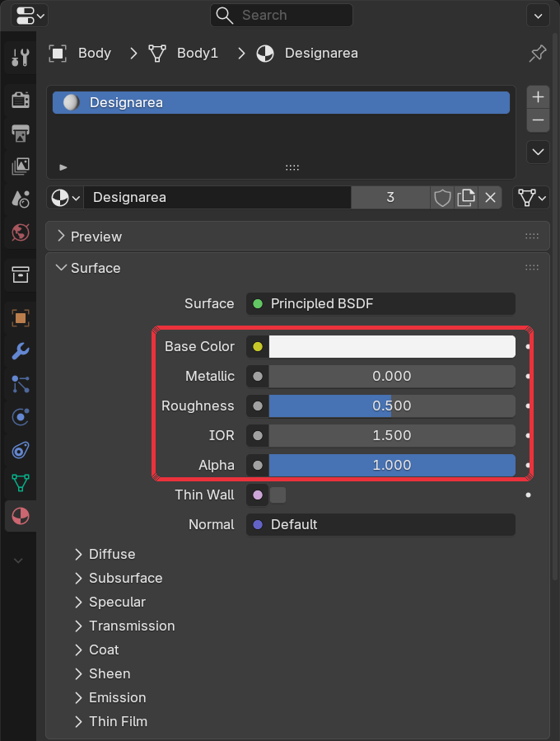Click the Roughness socket dot
This screenshot has width=560, height=741.
point(258,406)
